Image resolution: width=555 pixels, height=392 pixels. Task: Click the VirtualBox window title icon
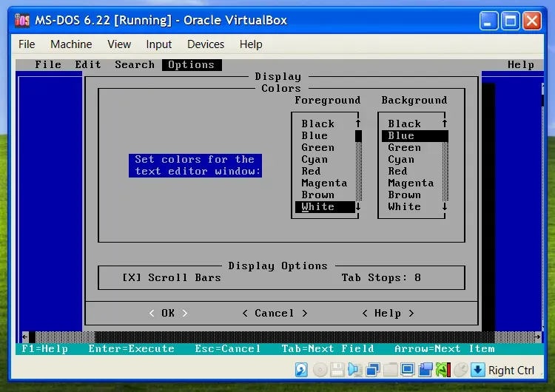click(x=22, y=20)
